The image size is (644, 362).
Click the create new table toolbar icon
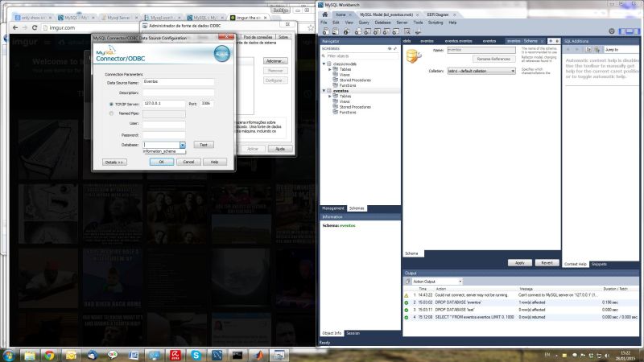(367, 31)
